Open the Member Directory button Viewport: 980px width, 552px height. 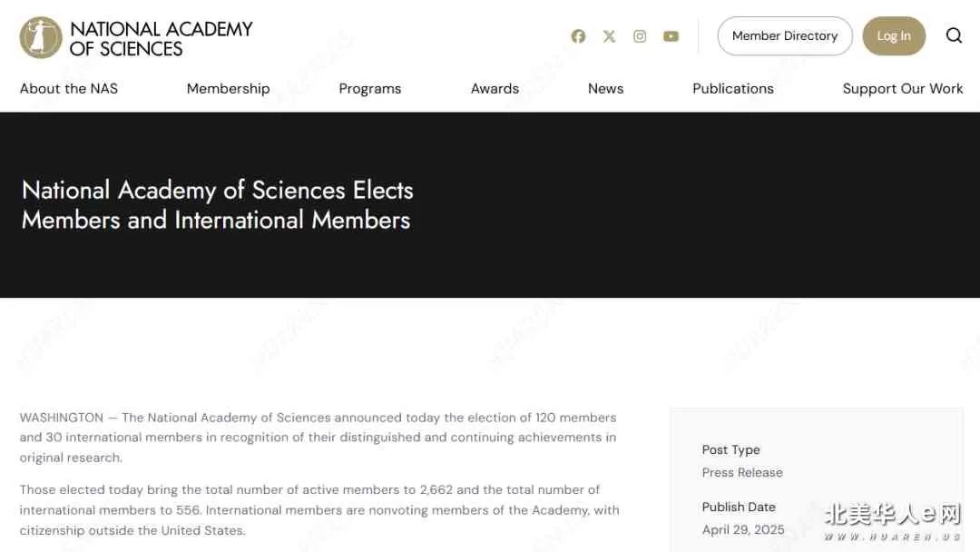coord(785,36)
